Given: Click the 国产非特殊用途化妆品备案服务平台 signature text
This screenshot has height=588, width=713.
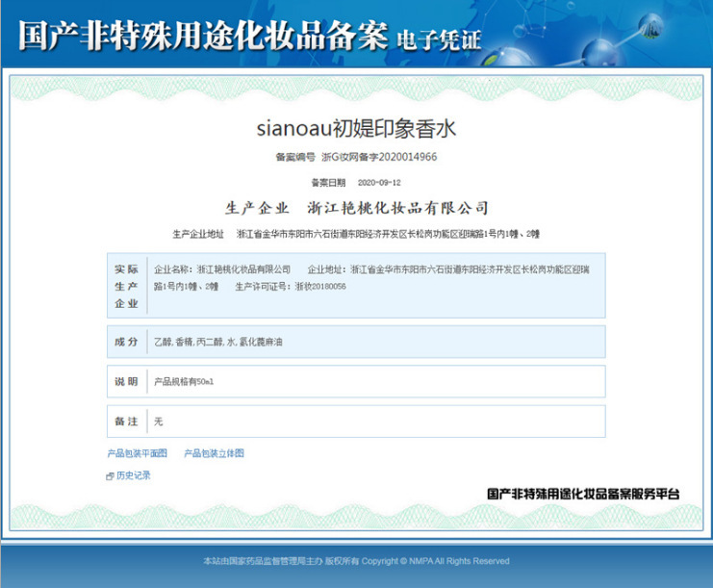Looking at the screenshot, I should (x=583, y=494).
